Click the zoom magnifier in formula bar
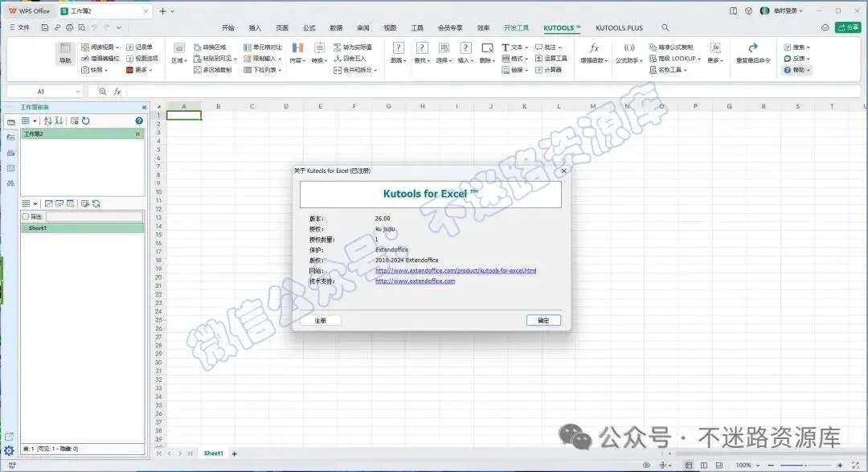868x472 pixels. pyautogui.click(x=102, y=92)
